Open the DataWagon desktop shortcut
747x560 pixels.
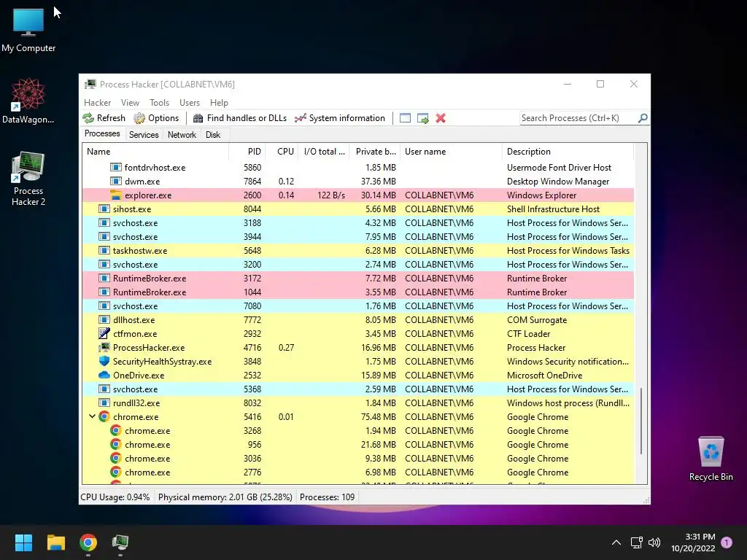(28, 101)
